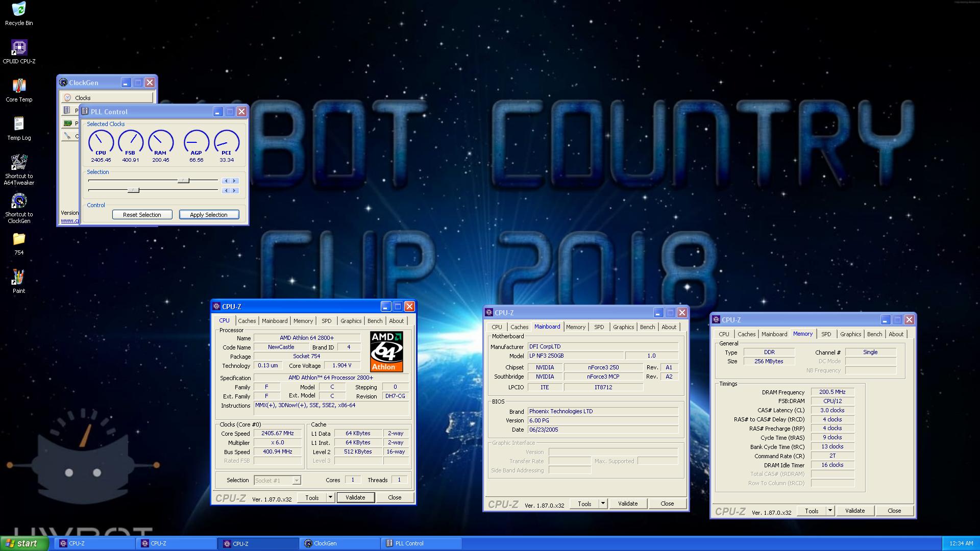Minimize the ClockGen window
The width and height of the screenshot is (980, 551).
click(126, 82)
